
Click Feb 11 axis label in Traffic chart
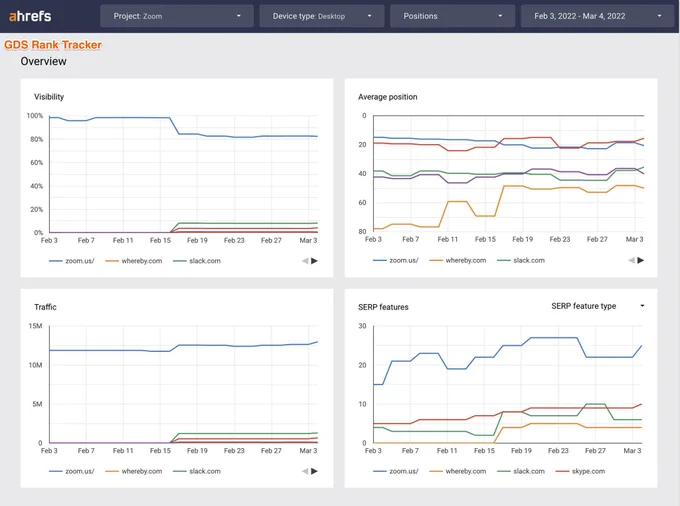coord(123,451)
